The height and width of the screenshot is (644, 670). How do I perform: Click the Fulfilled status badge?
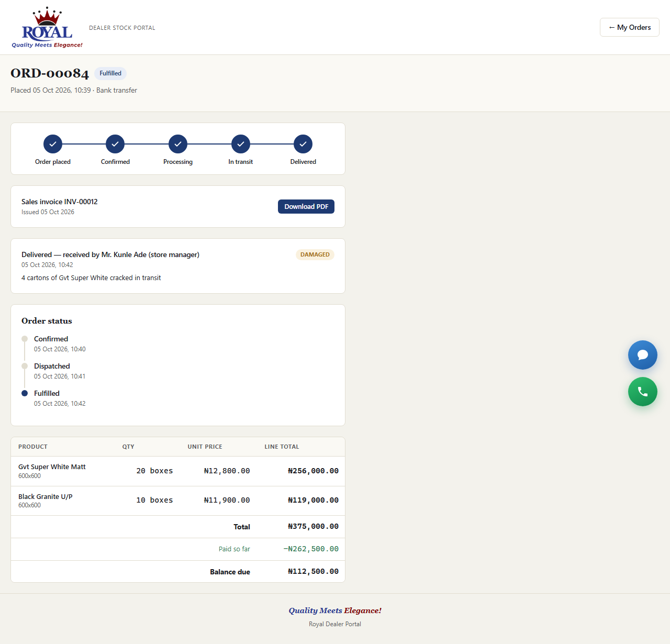click(x=110, y=73)
